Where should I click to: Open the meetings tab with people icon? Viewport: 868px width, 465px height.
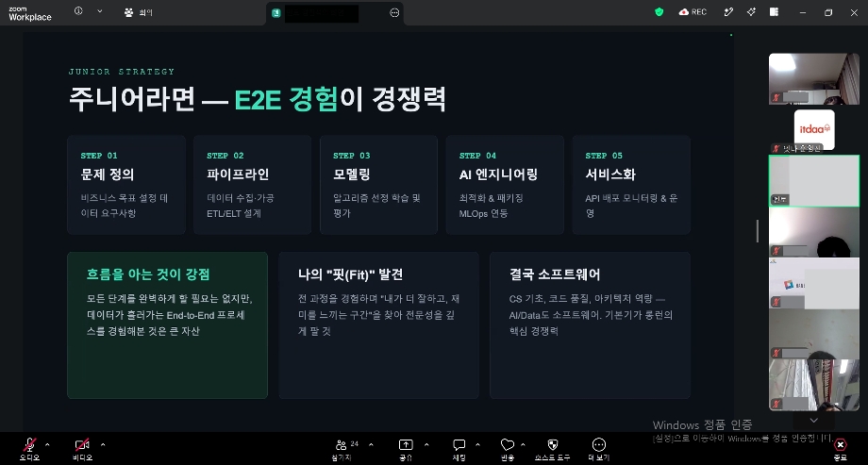139,12
